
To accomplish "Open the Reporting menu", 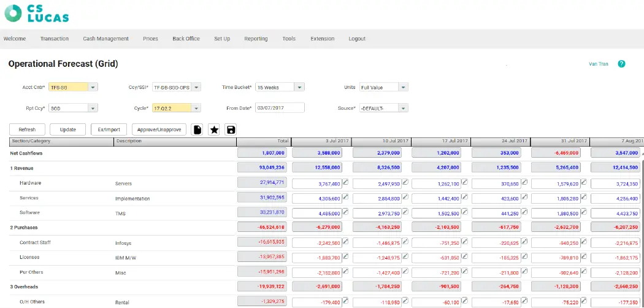I will coord(256,39).
